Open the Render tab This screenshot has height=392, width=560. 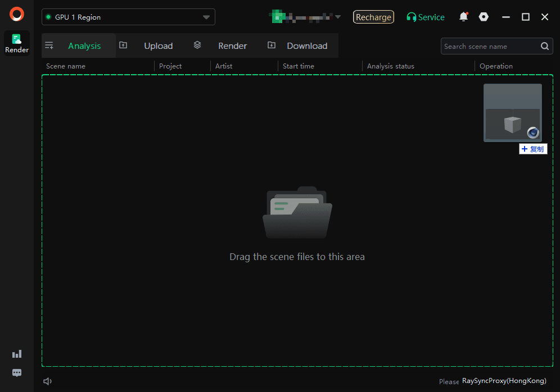pos(232,46)
